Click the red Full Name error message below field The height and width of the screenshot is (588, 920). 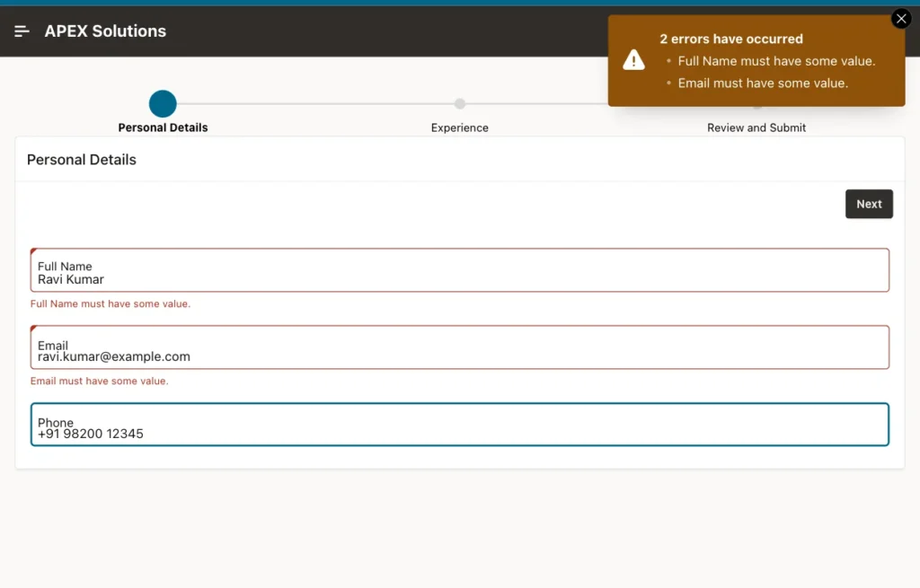[x=111, y=303]
